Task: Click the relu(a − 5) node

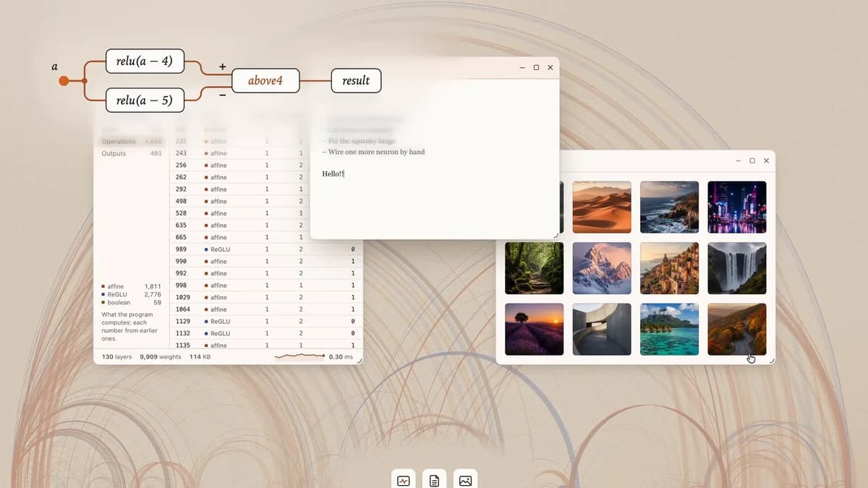Action: click(x=145, y=100)
